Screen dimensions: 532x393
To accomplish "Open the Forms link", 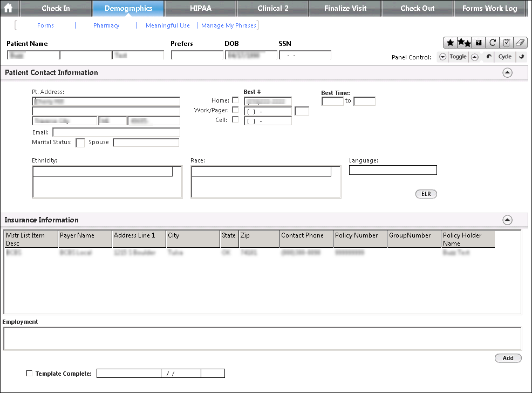I will pyautogui.click(x=45, y=25).
